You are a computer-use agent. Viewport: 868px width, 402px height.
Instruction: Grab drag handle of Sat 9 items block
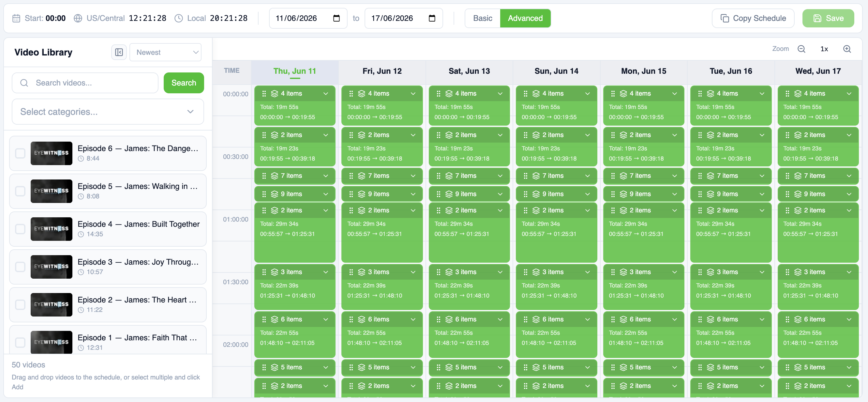(438, 194)
